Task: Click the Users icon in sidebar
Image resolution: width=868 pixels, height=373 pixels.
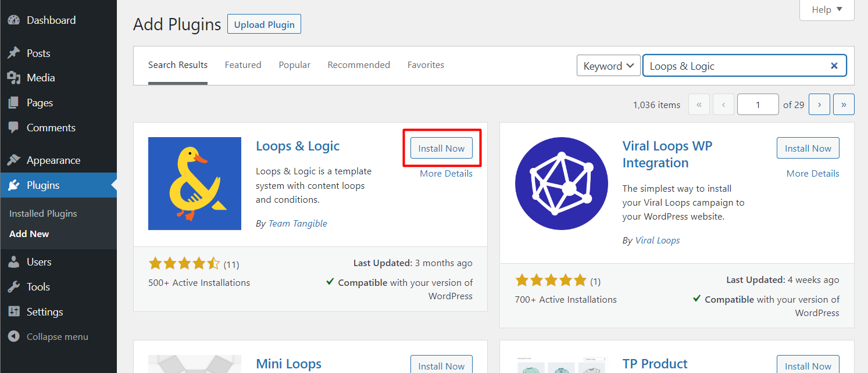Action: point(14,262)
